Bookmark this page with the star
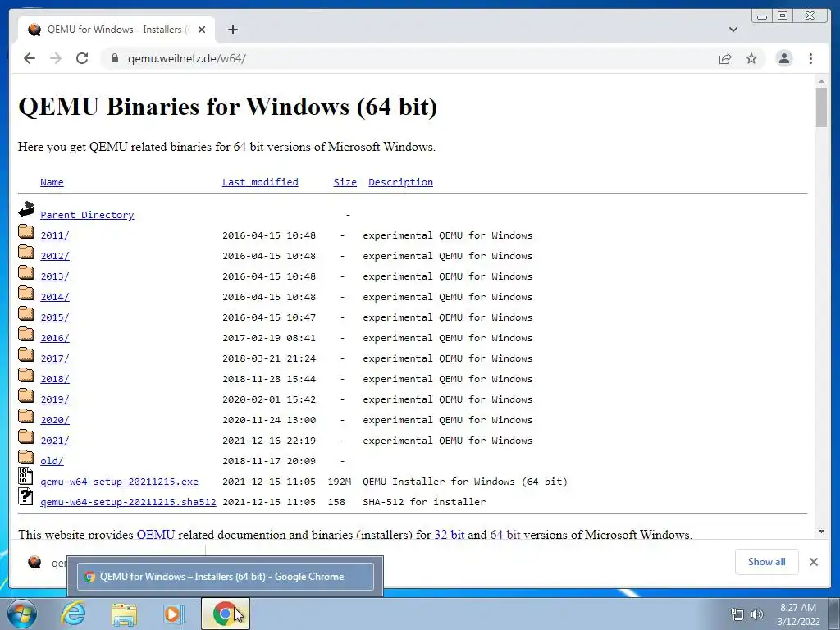Screen dimensions: 840x630 click(751, 58)
